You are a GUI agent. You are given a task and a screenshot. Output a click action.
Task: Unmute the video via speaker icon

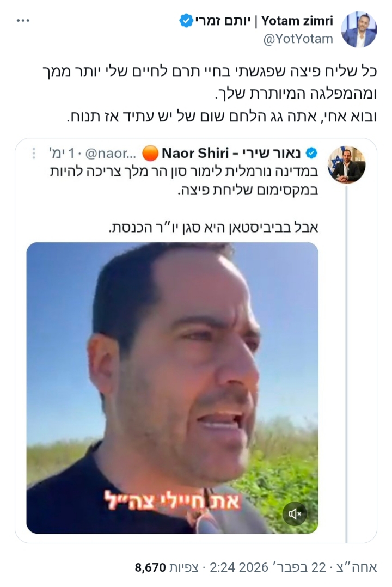point(295,515)
